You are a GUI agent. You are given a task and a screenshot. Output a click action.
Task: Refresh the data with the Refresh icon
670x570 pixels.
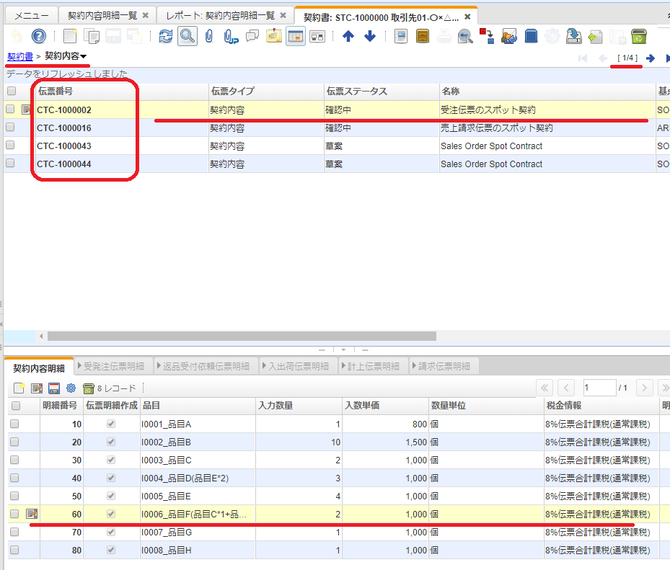click(x=165, y=36)
